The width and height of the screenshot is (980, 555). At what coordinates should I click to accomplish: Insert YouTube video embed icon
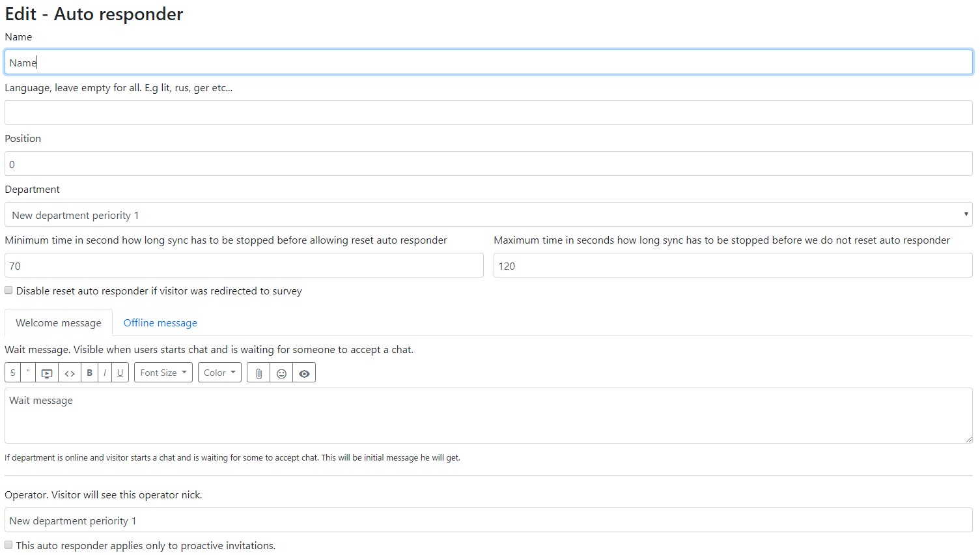click(47, 373)
